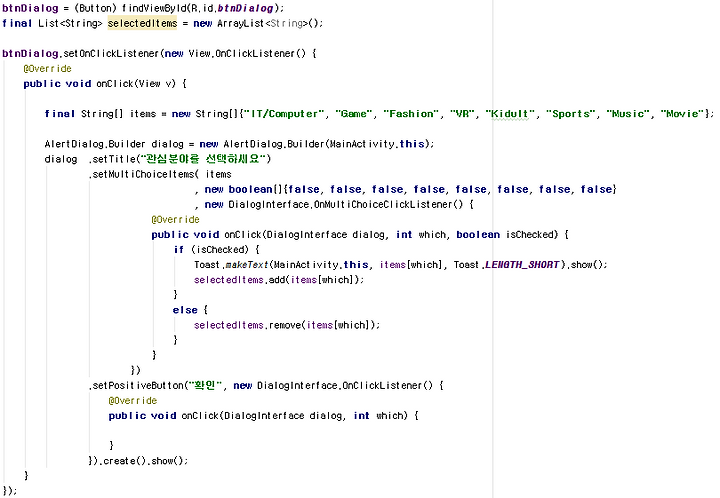Click the "VR" string literal
The height and width of the screenshot is (498, 720).
point(461,113)
